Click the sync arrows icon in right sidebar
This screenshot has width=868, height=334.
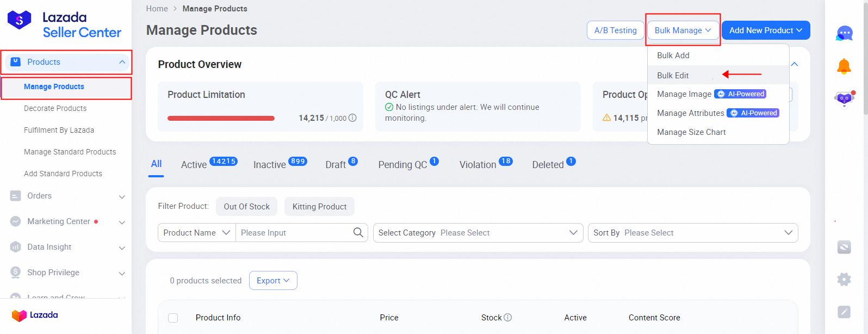coord(844,248)
